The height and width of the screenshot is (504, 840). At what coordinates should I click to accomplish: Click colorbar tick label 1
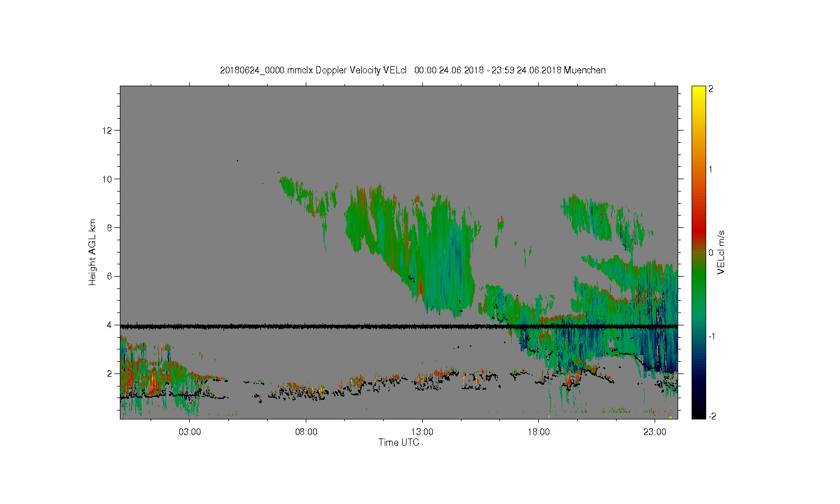[711, 169]
